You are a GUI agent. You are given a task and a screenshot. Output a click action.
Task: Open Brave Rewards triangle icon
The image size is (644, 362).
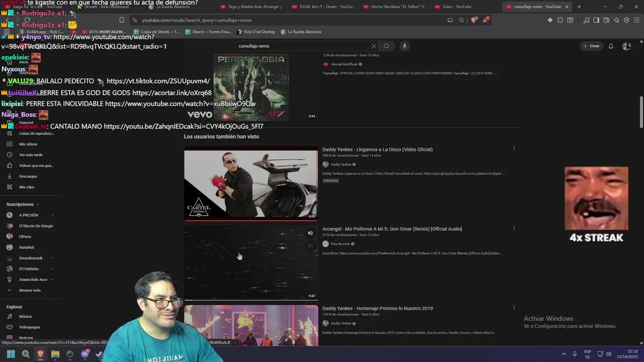pos(485,20)
